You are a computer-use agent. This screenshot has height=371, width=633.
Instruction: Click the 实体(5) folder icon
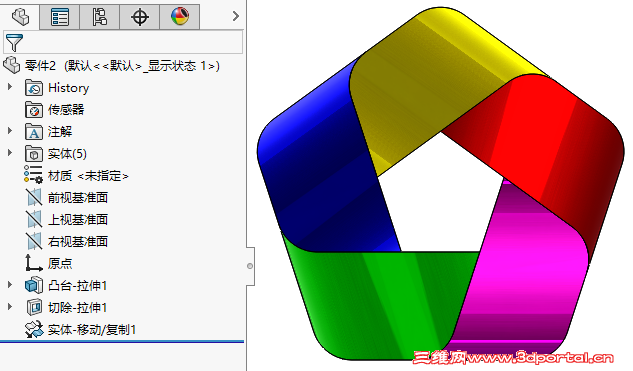[x=34, y=154]
